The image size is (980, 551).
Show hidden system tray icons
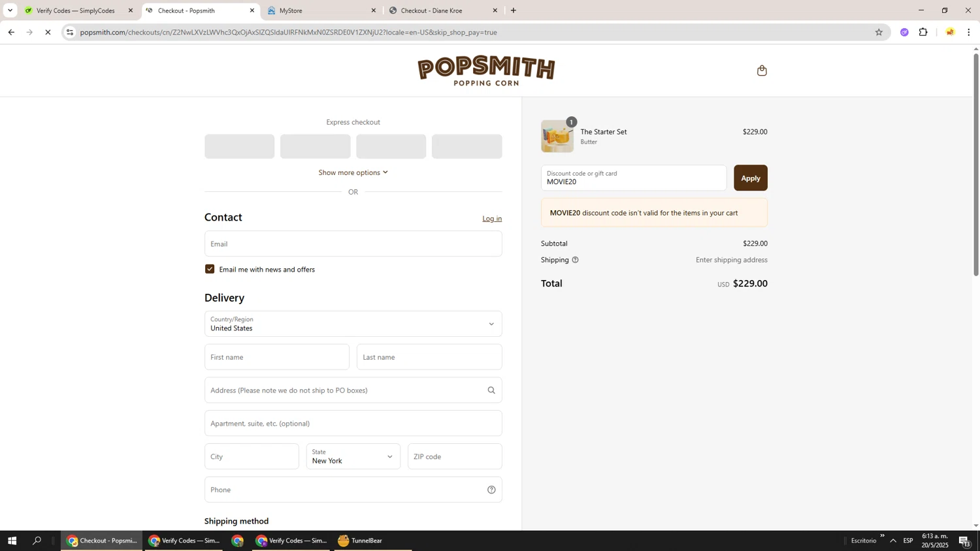[x=893, y=541]
